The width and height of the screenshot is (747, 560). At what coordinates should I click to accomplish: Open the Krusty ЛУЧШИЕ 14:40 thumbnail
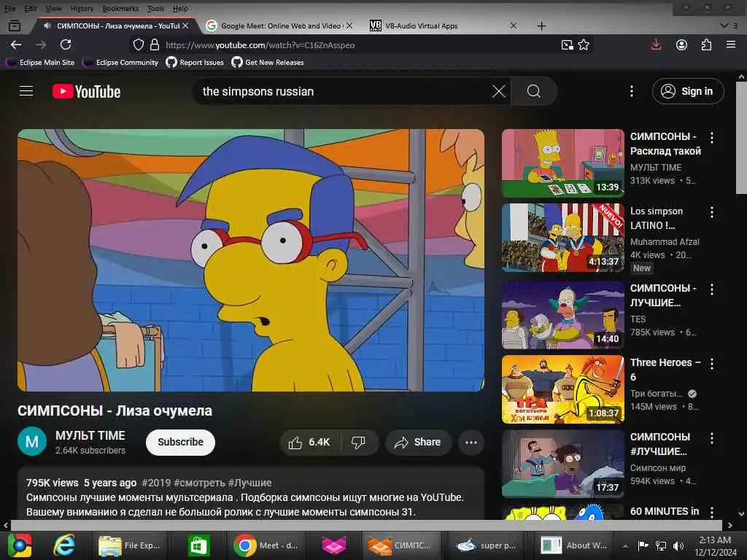[x=562, y=315]
